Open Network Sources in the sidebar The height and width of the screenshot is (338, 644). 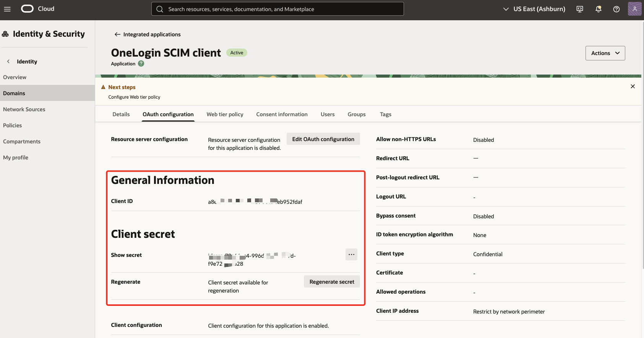pyautogui.click(x=47, y=109)
